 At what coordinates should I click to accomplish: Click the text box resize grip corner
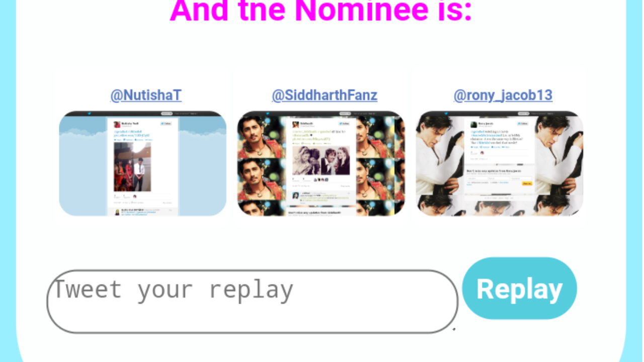click(454, 329)
